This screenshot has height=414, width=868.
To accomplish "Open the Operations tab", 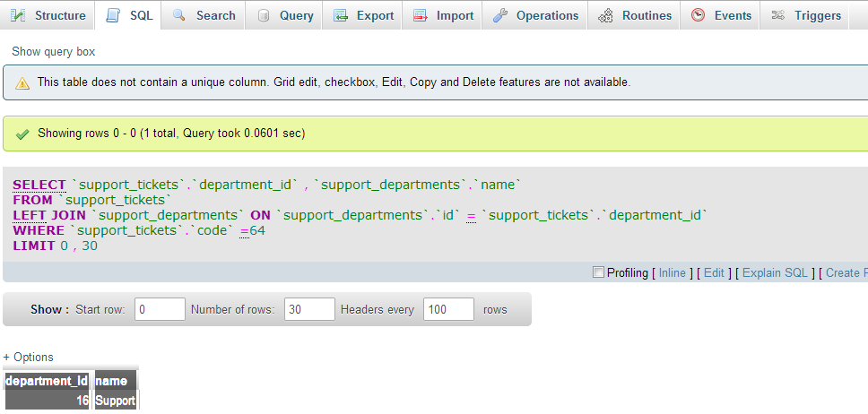I will [x=534, y=15].
